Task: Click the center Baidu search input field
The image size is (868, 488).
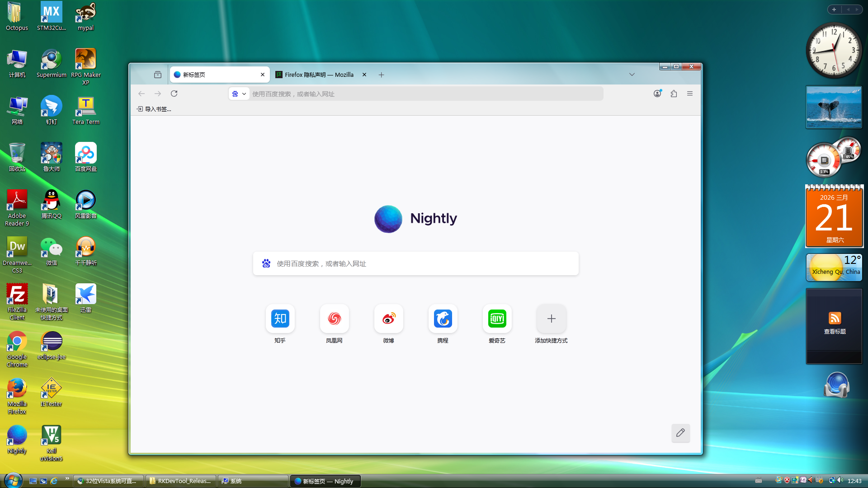Action: (416, 263)
